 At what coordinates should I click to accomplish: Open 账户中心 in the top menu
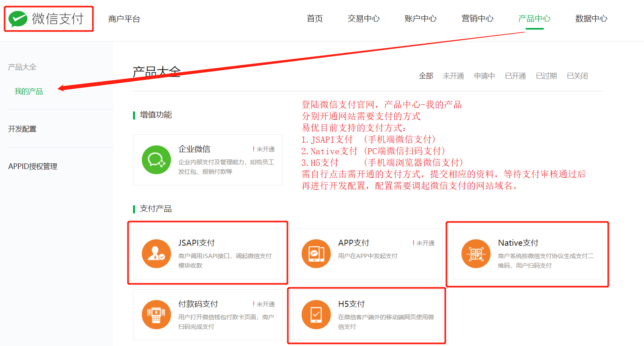[x=420, y=19]
